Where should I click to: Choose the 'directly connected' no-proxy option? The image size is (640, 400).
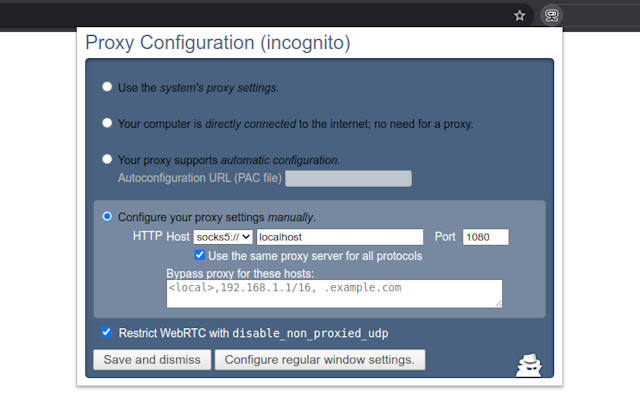(107, 123)
